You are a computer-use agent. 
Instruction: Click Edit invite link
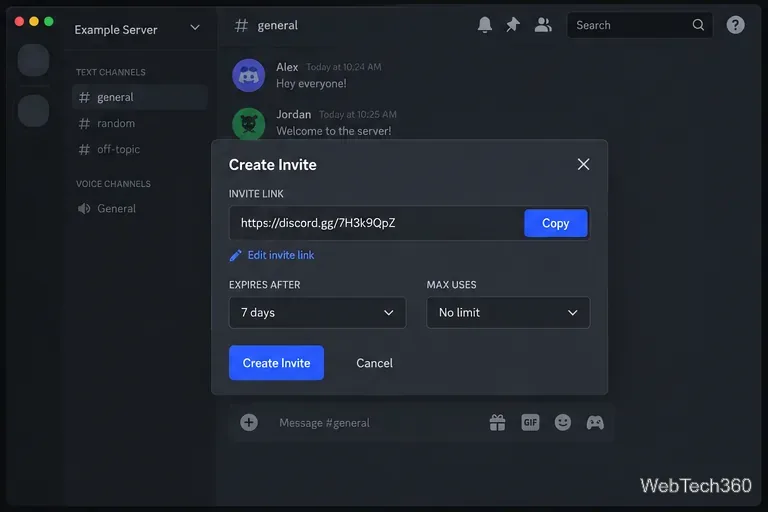tap(281, 255)
